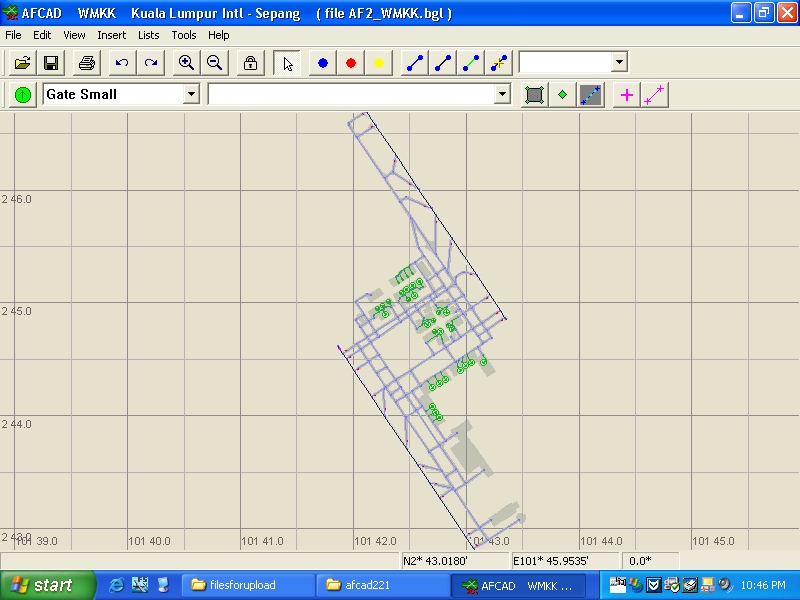
Task: Open the Lists menu
Action: (x=148, y=35)
